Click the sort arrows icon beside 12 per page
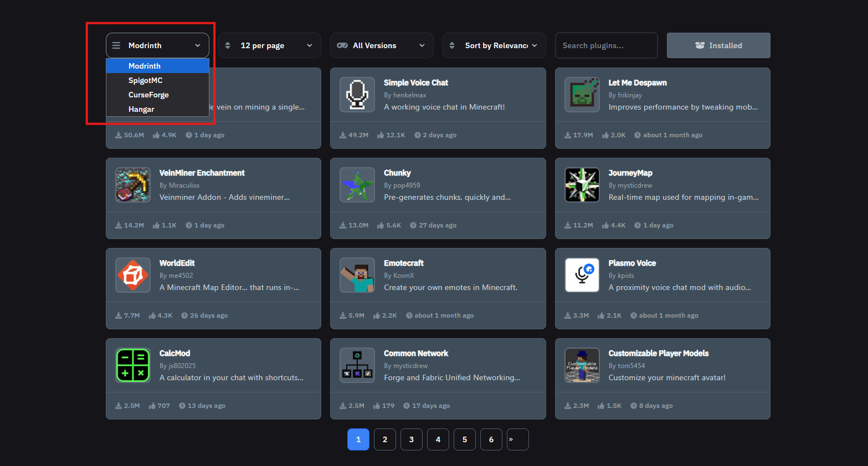This screenshot has height=466, width=868. [228, 45]
